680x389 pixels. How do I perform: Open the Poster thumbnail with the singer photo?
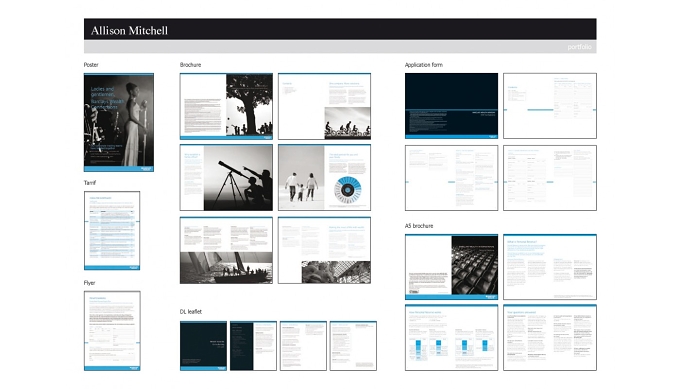tap(119, 122)
